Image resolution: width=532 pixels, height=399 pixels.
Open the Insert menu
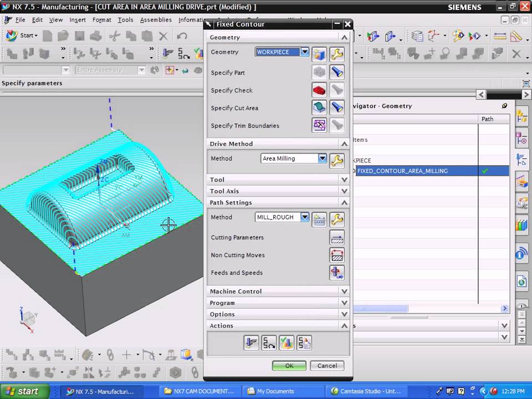pos(78,20)
